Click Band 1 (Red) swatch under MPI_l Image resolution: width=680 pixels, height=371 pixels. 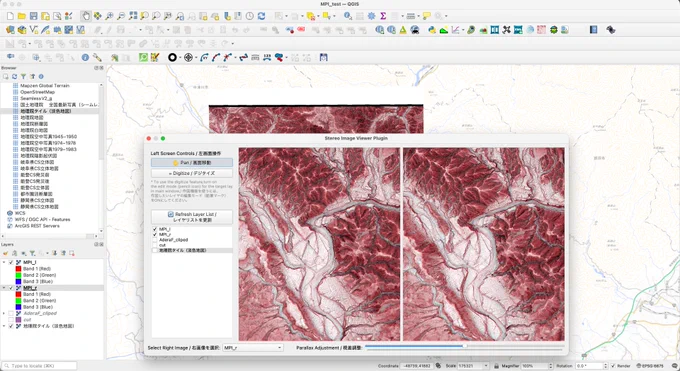pos(18,269)
